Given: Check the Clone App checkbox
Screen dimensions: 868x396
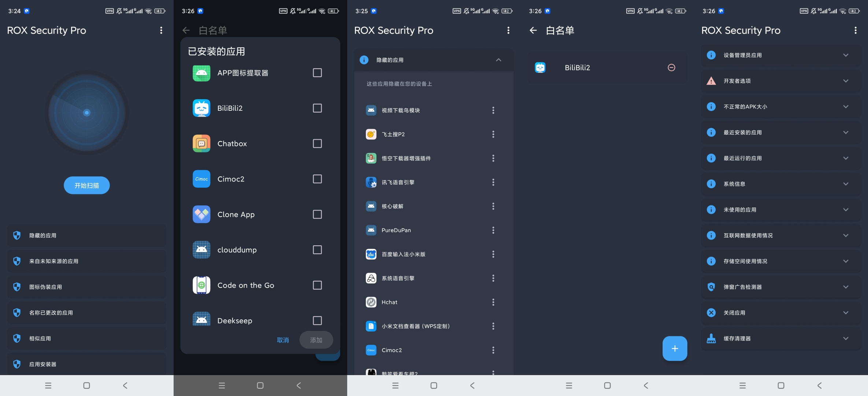Looking at the screenshot, I should coord(317,214).
